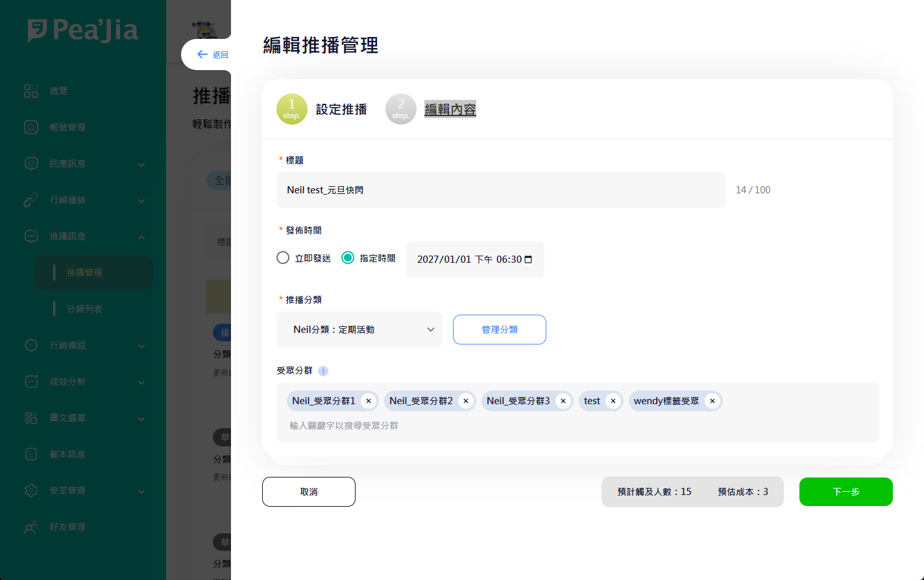Click the info icon beside 受眾分群

point(323,371)
